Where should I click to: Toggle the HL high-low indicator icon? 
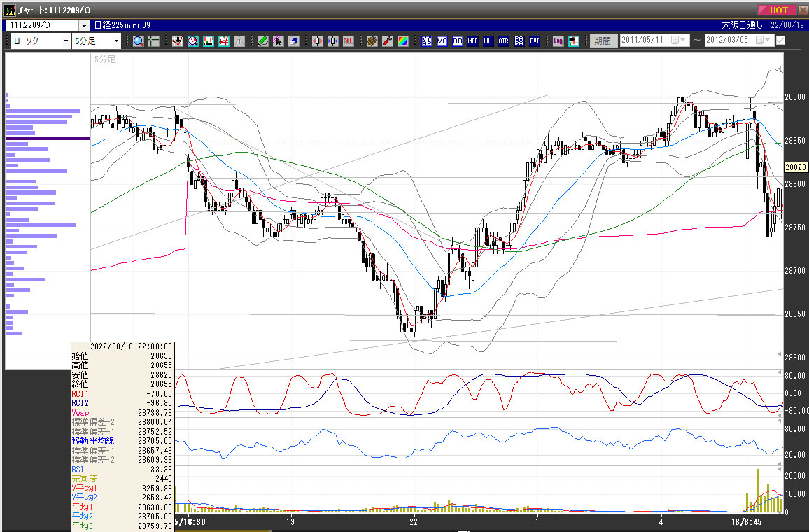tap(488, 41)
